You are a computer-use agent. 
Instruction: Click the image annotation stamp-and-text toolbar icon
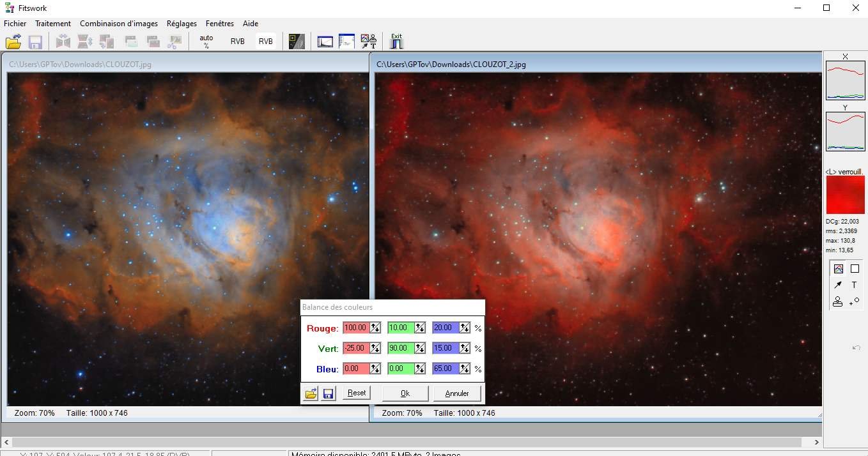tap(368, 42)
